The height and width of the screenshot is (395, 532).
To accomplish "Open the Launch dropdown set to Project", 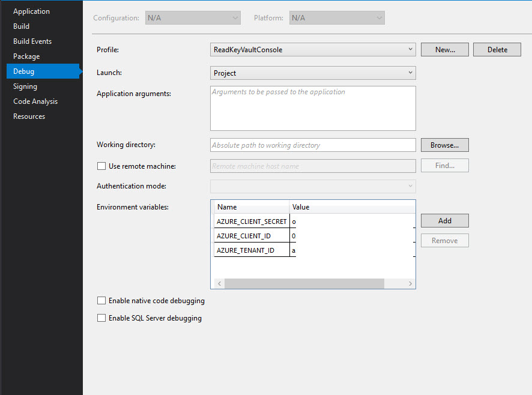I will [312, 73].
